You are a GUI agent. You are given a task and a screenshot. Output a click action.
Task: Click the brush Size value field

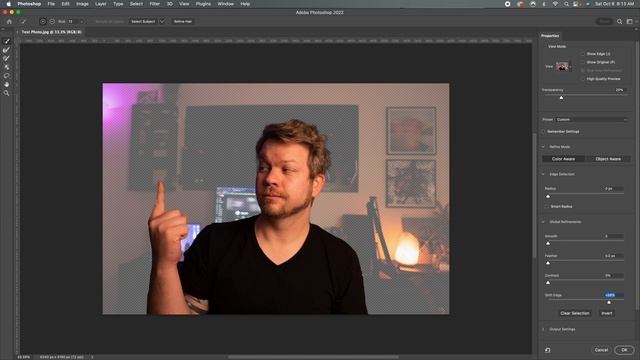(73, 21)
